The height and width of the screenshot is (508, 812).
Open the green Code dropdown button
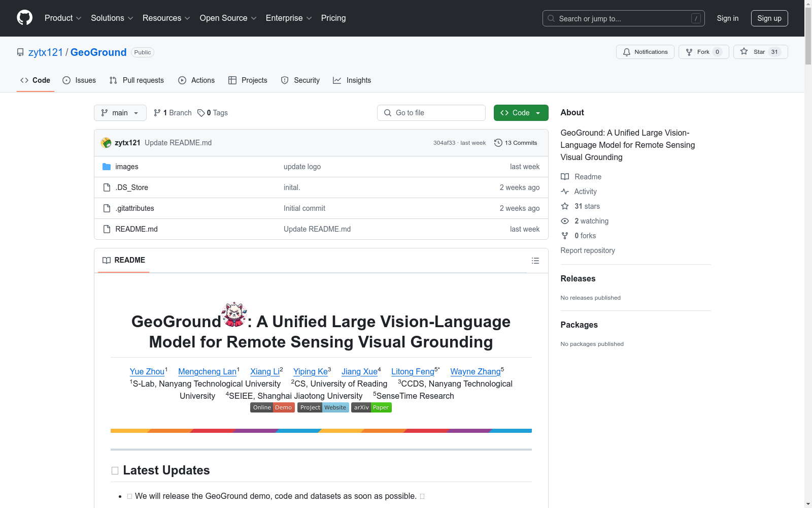click(x=521, y=113)
